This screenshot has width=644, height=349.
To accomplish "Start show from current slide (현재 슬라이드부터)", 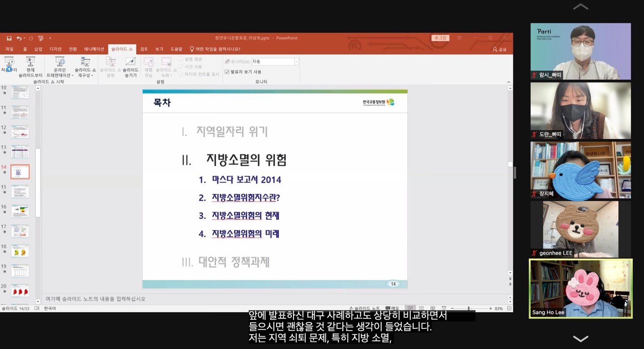I will pos(30,67).
